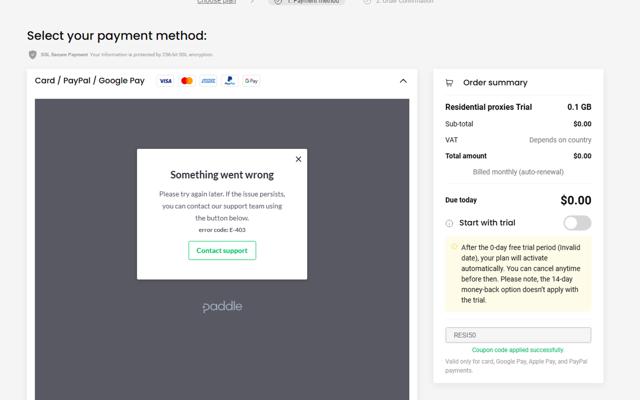Click the SSL secure payment shield icon
The image size is (640, 400).
point(33,55)
